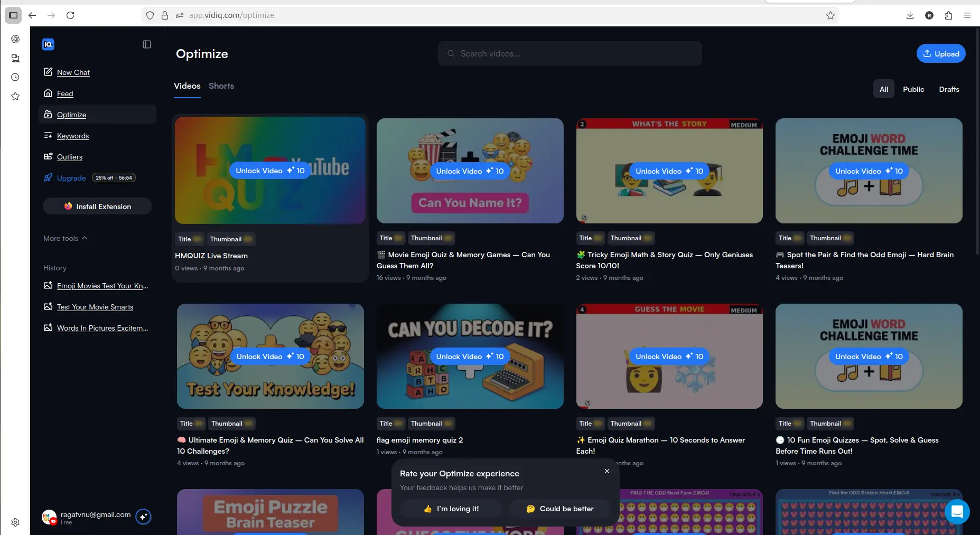This screenshot has width=980, height=535.
Task: Close the Rate your Optimize experience popup
Action: click(607, 471)
